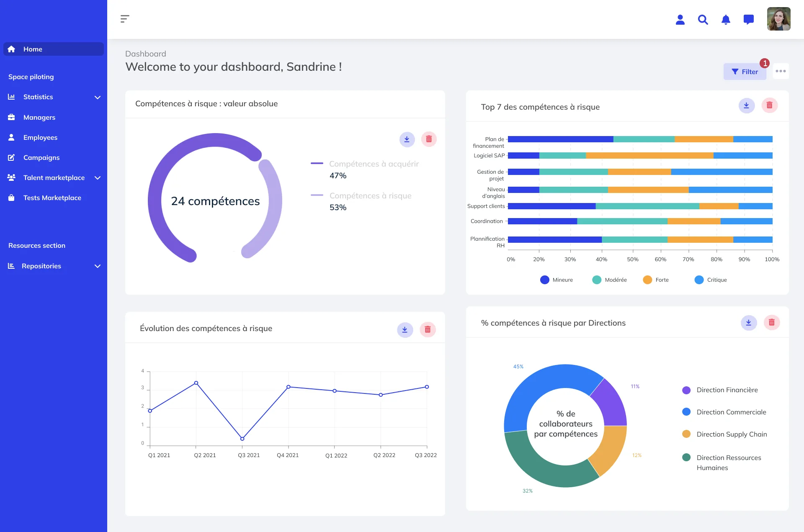This screenshot has height=532, width=804.
Task: Open Repositories in the sidebar
Action: [41, 266]
